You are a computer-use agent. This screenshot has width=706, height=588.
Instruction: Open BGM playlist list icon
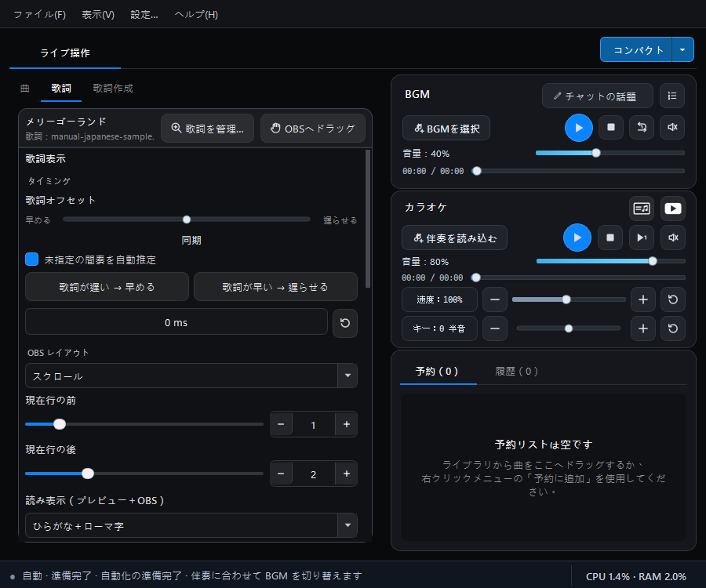click(x=672, y=96)
